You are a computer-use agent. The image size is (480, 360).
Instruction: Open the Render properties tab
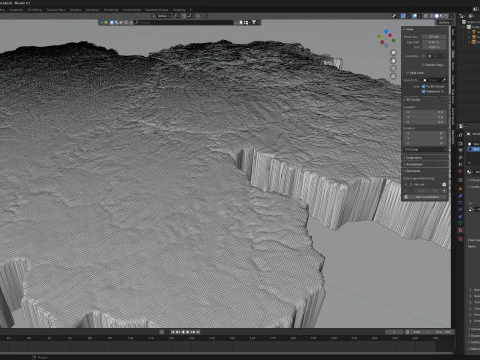point(460,144)
